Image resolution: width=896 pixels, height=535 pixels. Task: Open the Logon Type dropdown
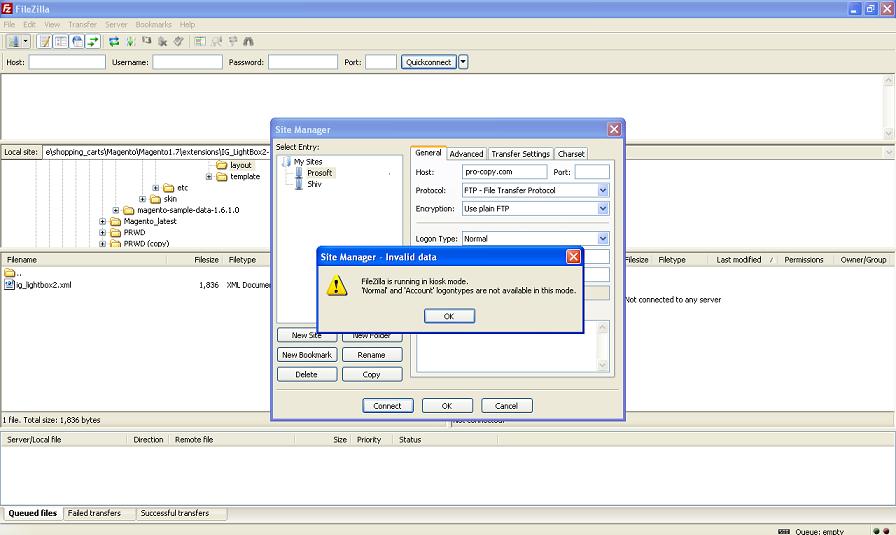click(x=603, y=238)
